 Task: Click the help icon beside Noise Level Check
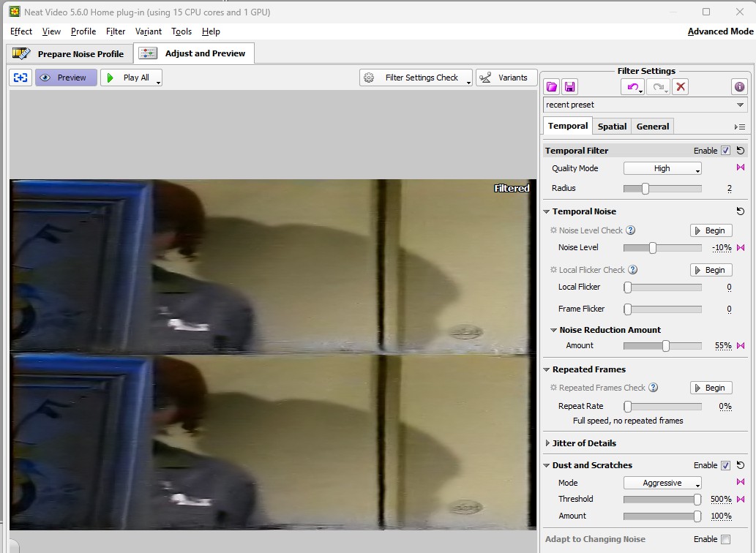point(631,230)
